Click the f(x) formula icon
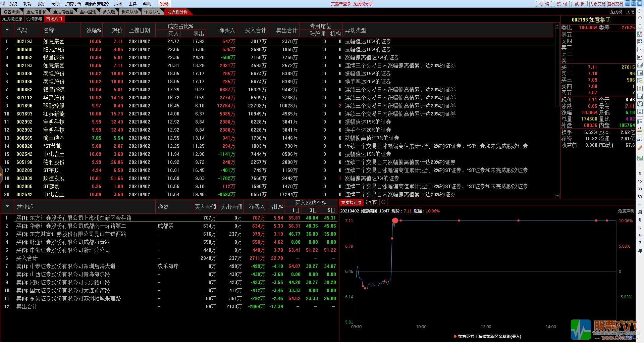 click(640, 104)
